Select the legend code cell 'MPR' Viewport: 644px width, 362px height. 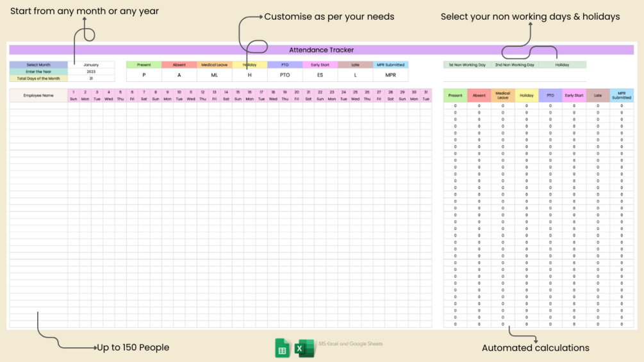pos(391,75)
